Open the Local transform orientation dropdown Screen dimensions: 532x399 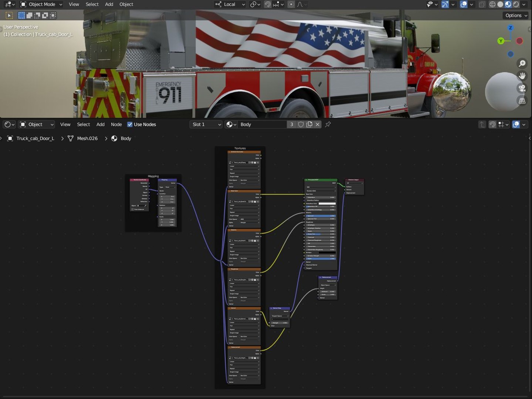coord(230,4)
